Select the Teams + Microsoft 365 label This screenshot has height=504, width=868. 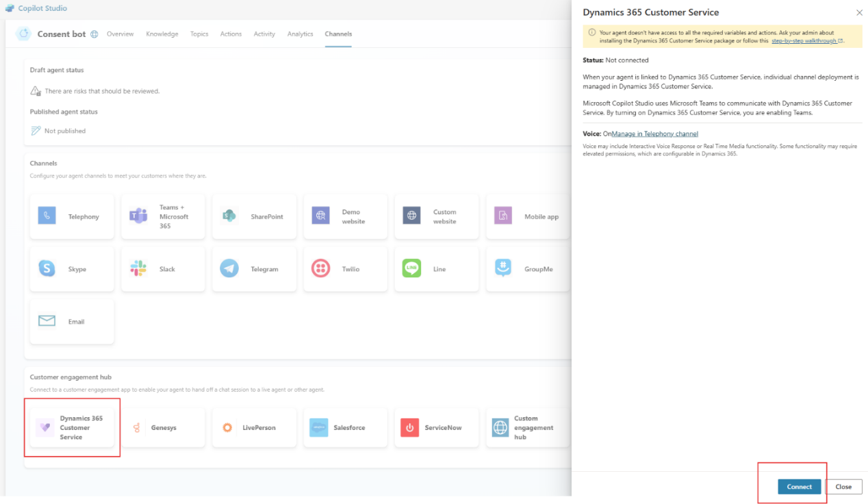coord(174,216)
